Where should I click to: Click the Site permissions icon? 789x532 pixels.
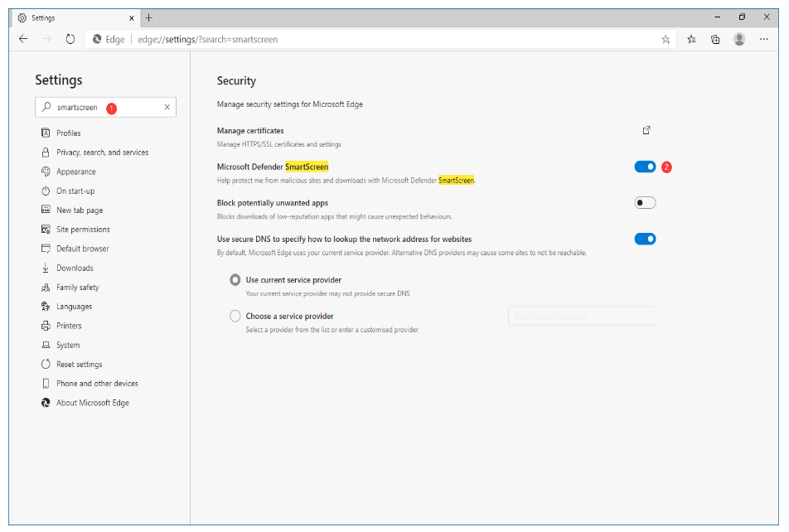pos(46,229)
